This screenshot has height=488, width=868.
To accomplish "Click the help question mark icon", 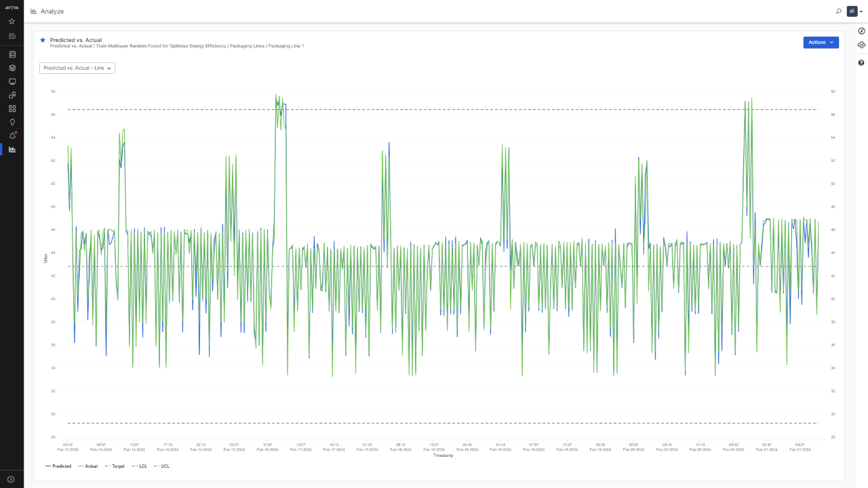I will (861, 62).
